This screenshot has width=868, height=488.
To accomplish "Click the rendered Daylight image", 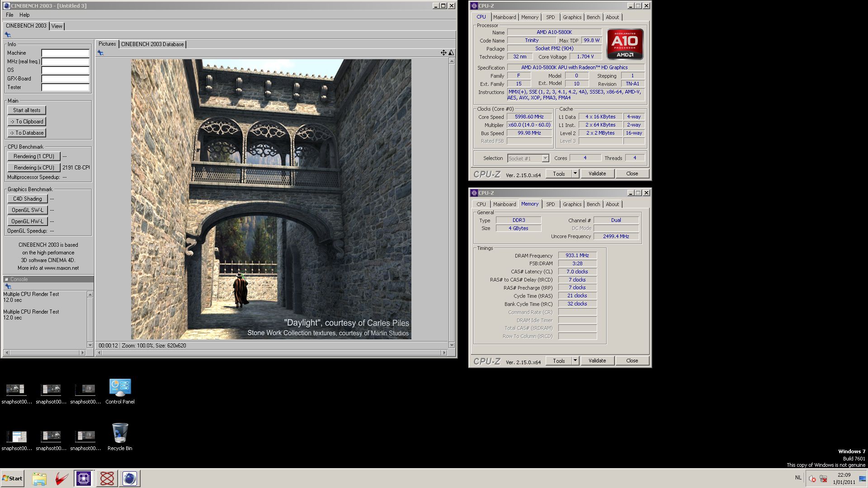I will click(x=271, y=199).
